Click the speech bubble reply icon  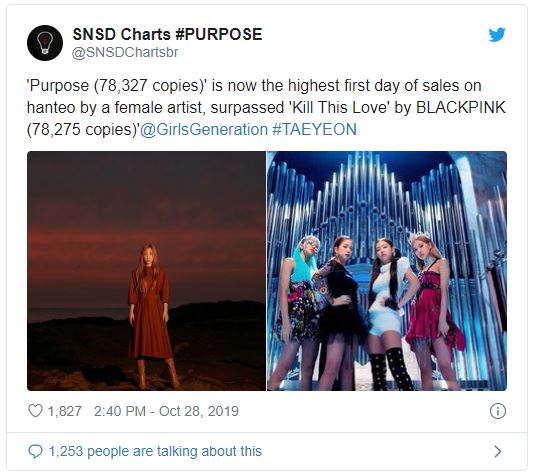(35, 451)
